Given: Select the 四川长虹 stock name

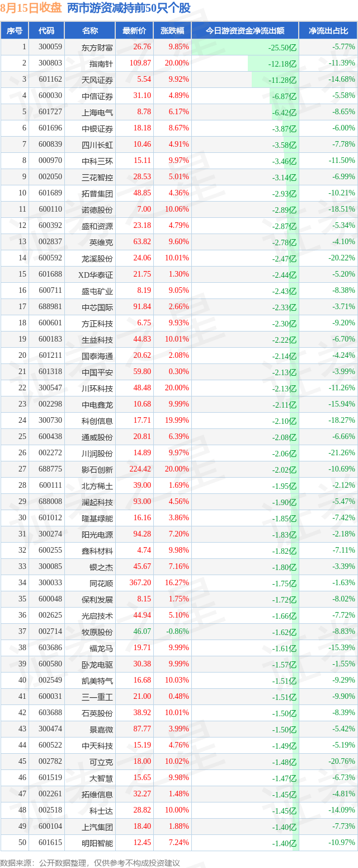Looking at the screenshot, I should pos(97,144).
